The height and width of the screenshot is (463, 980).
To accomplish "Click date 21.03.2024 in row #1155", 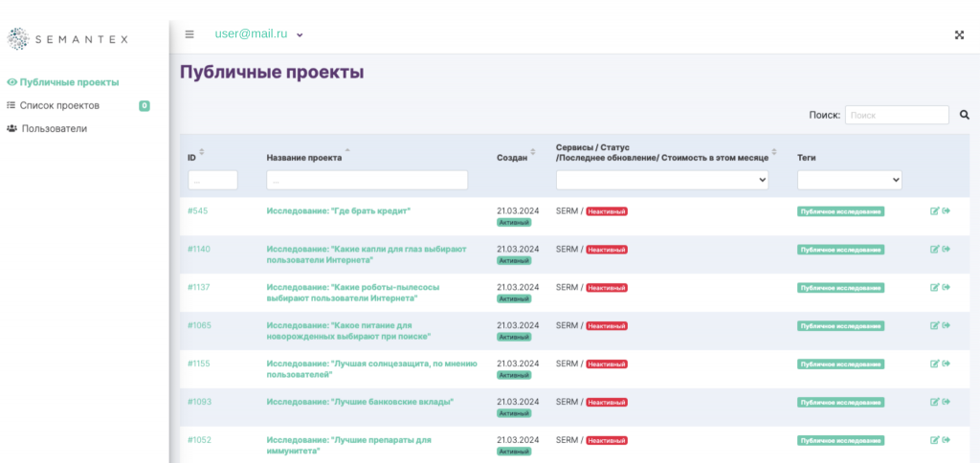I will tap(518, 364).
